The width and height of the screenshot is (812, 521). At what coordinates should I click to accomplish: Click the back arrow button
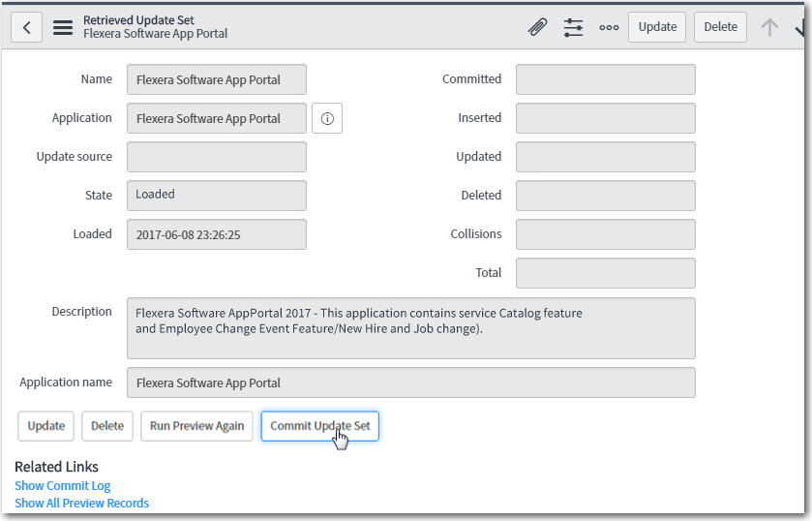[26, 27]
